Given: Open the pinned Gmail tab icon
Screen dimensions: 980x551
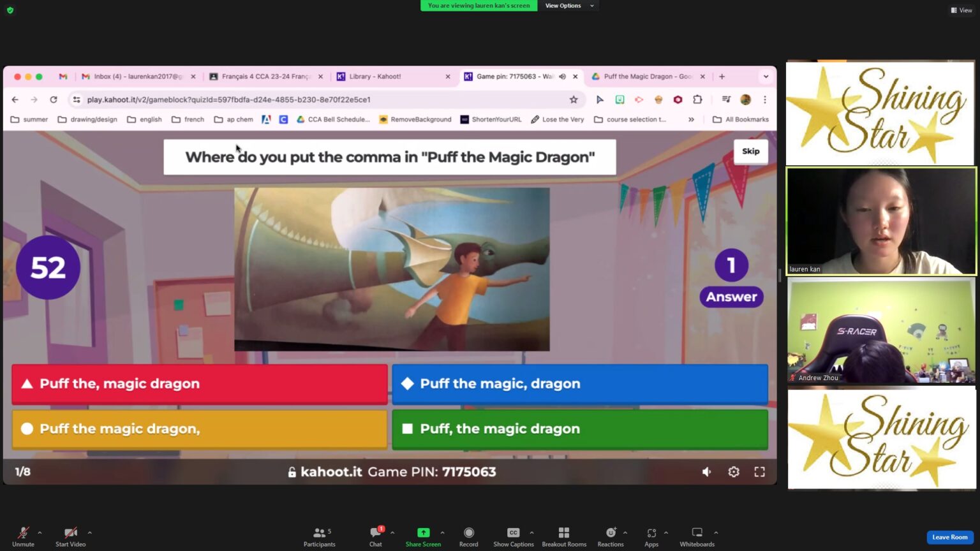Looking at the screenshot, I should coord(63,77).
